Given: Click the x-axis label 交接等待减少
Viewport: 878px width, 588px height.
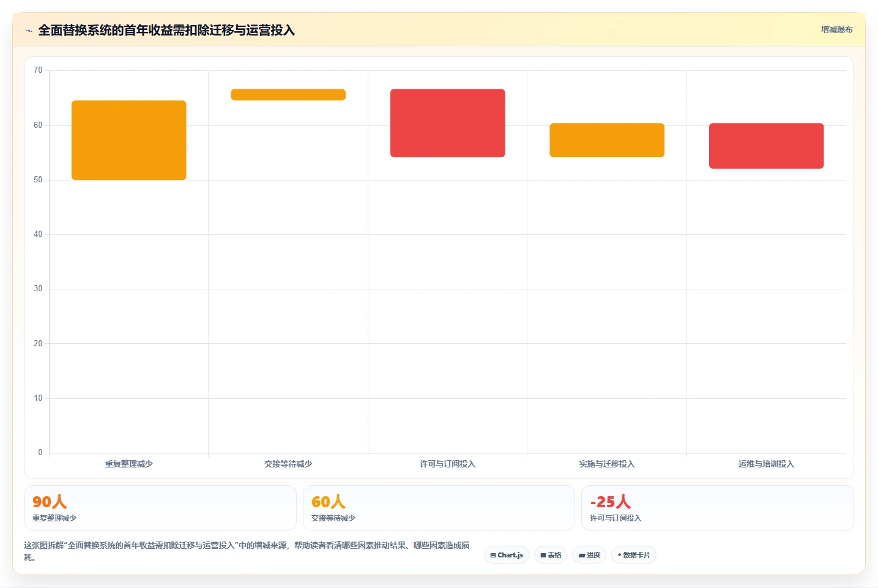Looking at the screenshot, I should click(288, 464).
